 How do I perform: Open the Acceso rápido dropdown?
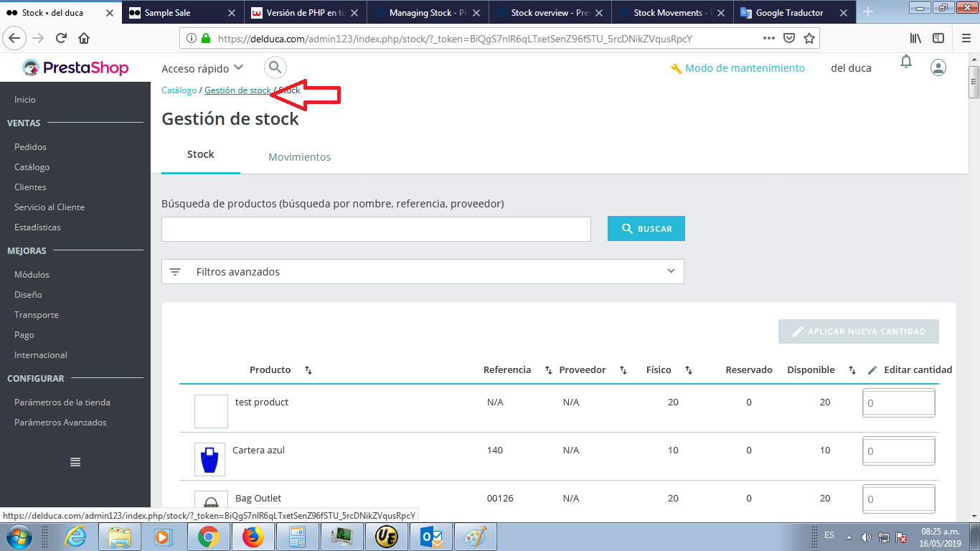[202, 67]
